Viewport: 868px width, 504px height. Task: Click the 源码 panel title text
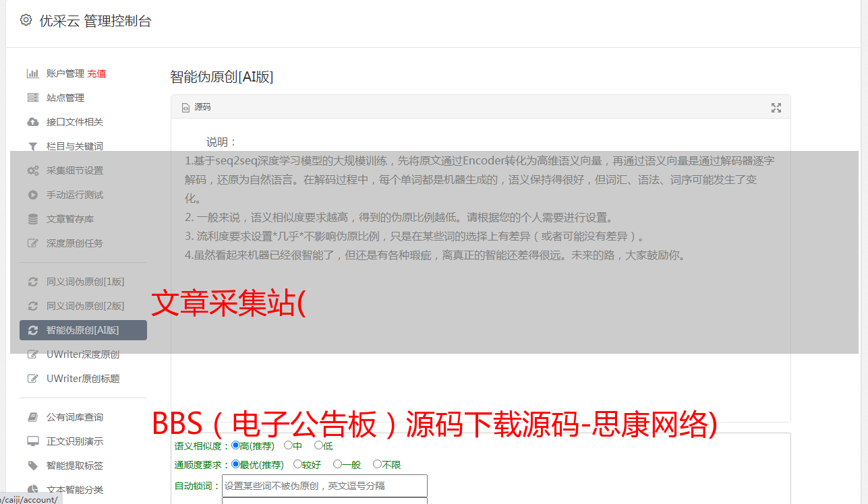[x=202, y=107]
